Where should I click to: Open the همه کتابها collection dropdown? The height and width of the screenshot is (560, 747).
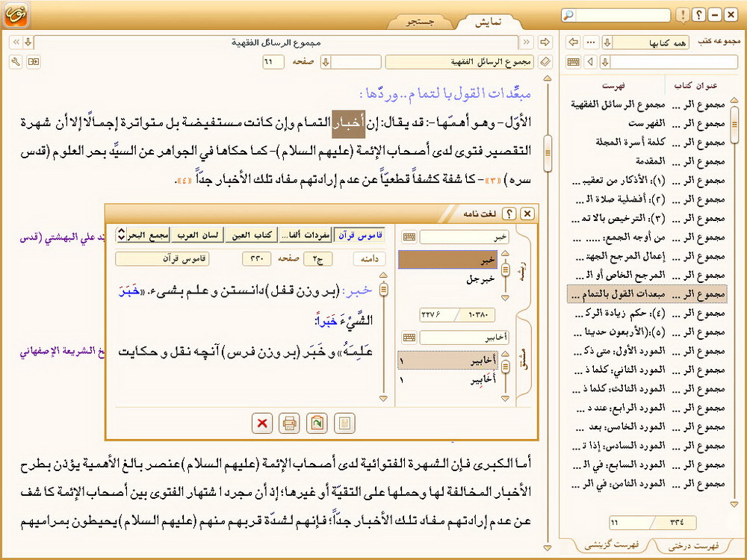pyautogui.click(x=607, y=42)
